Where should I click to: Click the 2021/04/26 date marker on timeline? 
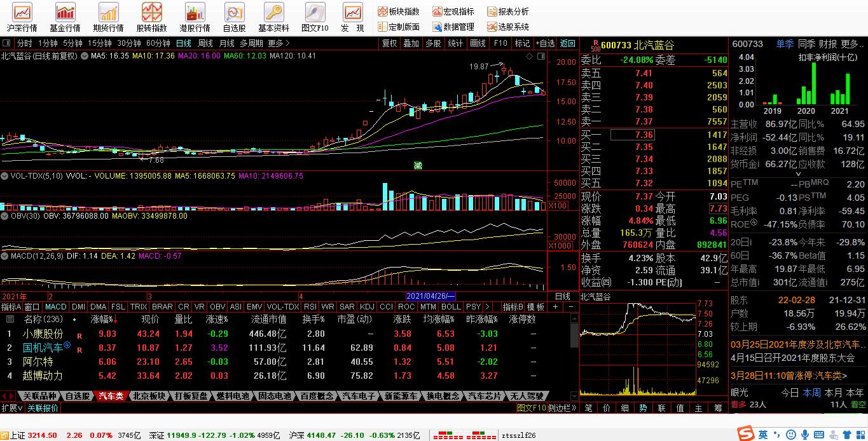pos(431,296)
